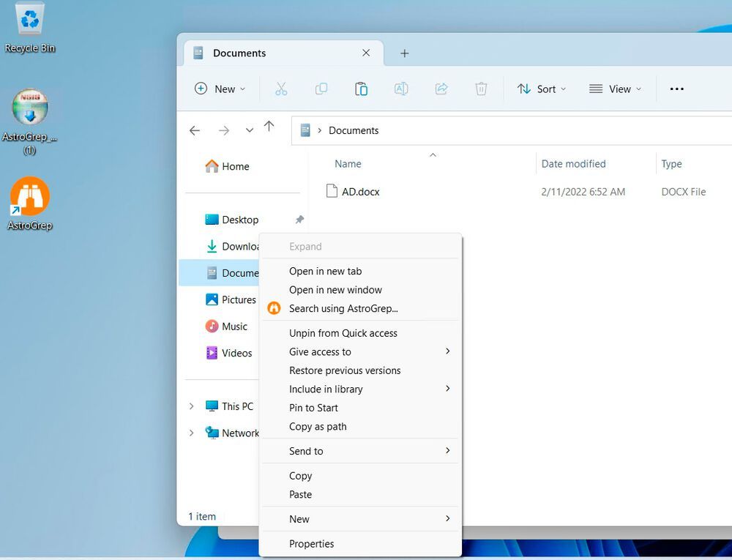Image resolution: width=732 pixels, height=560 pixels.
Task: Select the Recycle Bin desktop icon
Action: [30, 28]
